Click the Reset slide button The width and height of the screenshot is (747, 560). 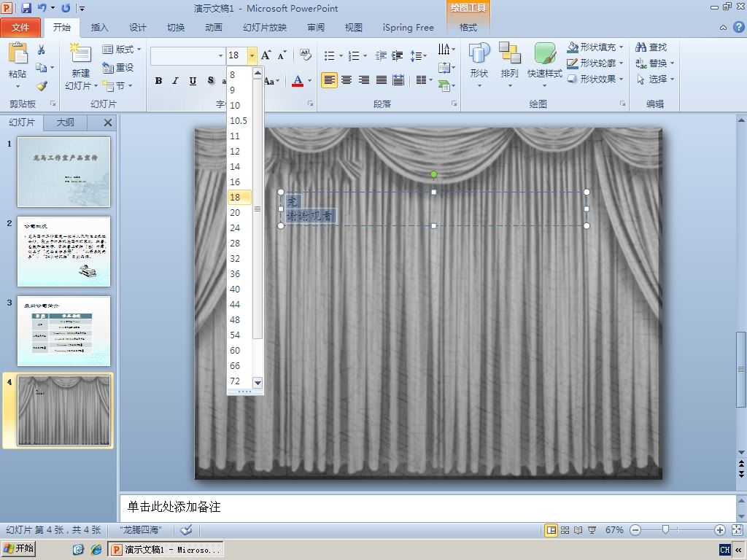tap(117, 68)
